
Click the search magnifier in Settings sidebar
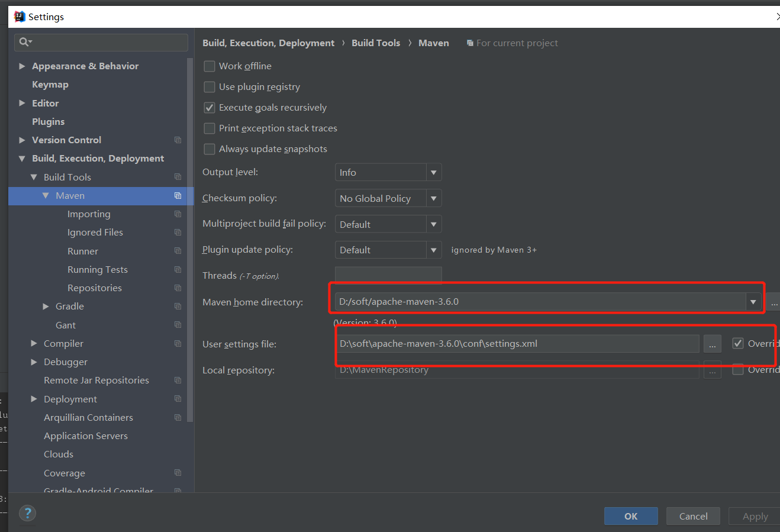(x=24, y=43)
